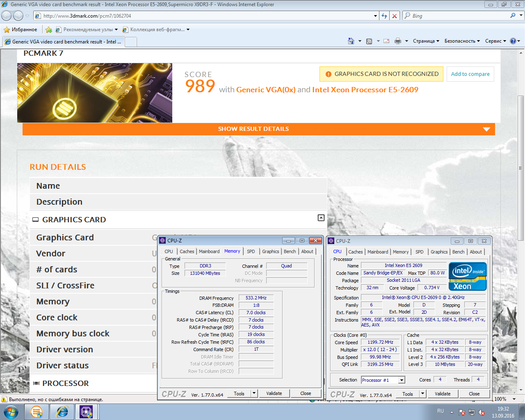525x420 pixels.
Task: Click the PCMark 7 result thumbnail image
Action: point(95,93)
